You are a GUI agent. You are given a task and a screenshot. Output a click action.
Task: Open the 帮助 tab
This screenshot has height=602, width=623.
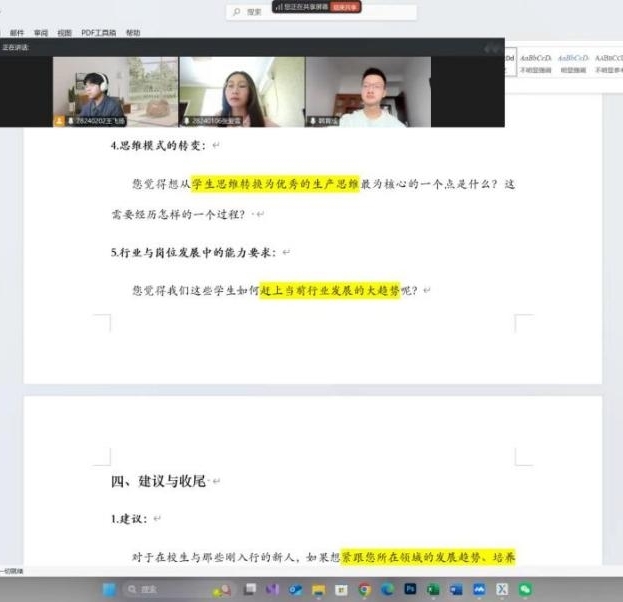pyautogui.click(x=133, y=33)
